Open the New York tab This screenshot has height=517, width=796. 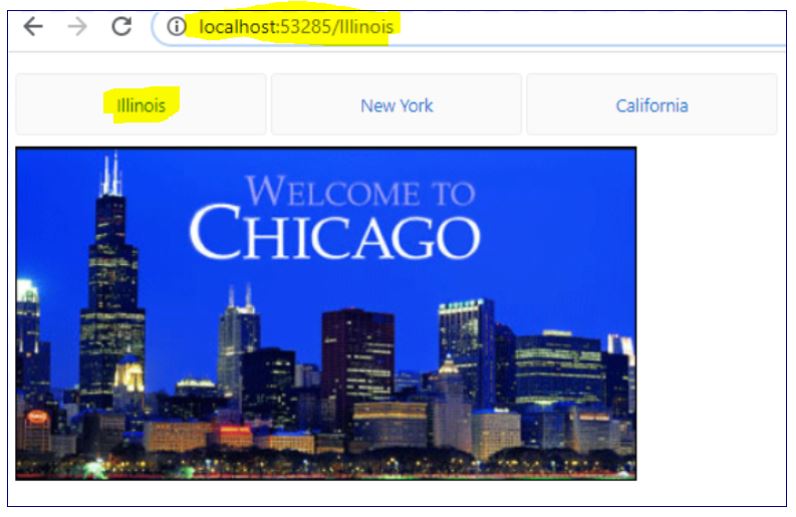[396, 105]
